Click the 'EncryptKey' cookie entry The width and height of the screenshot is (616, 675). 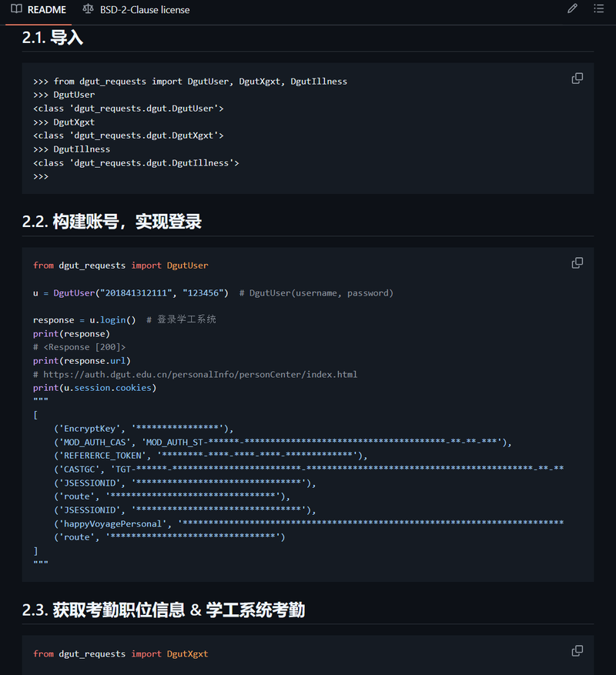(x=89, y=429)
